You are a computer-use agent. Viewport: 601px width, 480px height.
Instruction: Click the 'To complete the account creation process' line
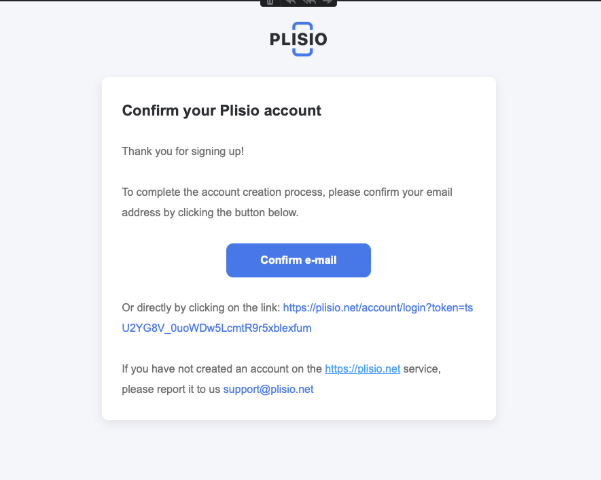coord(287,192)
